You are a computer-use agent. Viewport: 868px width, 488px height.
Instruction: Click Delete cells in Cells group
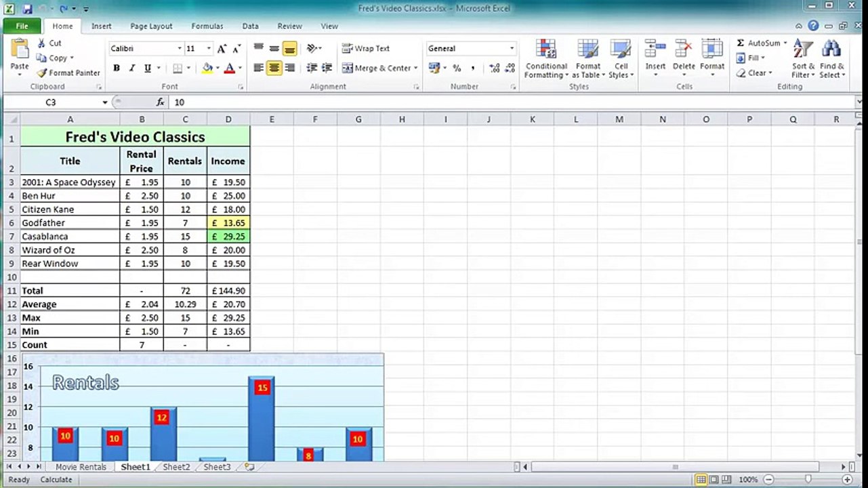pos(684,59)
